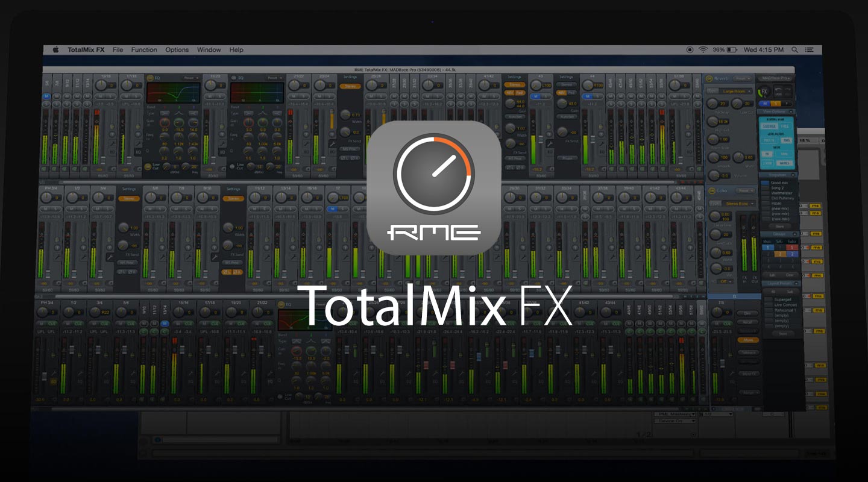The width and height of the screenshot is (868, 482).
Task: Click wrench settings icon on channel 17/18
Action: (x=138, y=144)
